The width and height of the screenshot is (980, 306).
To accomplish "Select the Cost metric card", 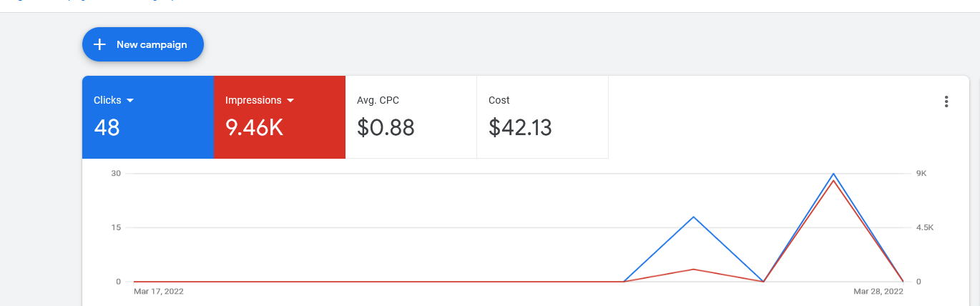I will tap(543, 117).
